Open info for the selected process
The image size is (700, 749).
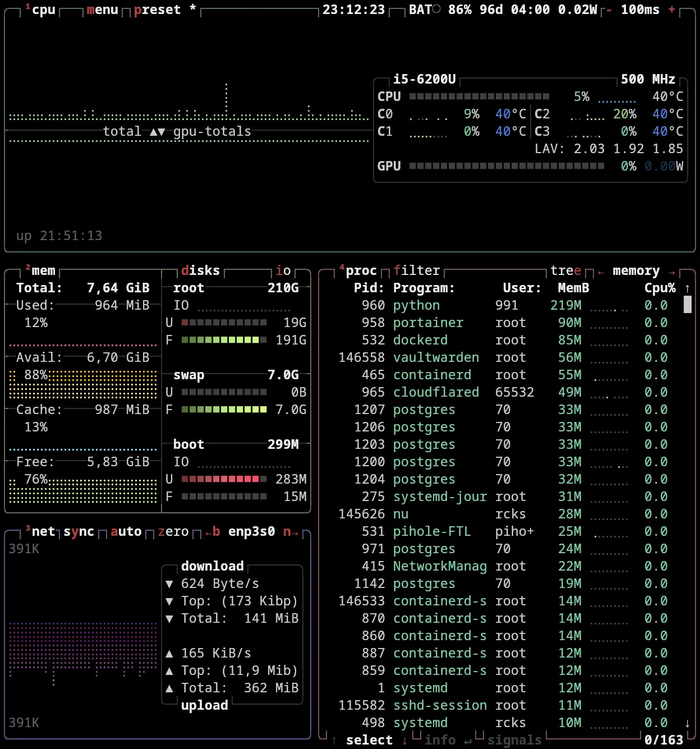(440, 739)
